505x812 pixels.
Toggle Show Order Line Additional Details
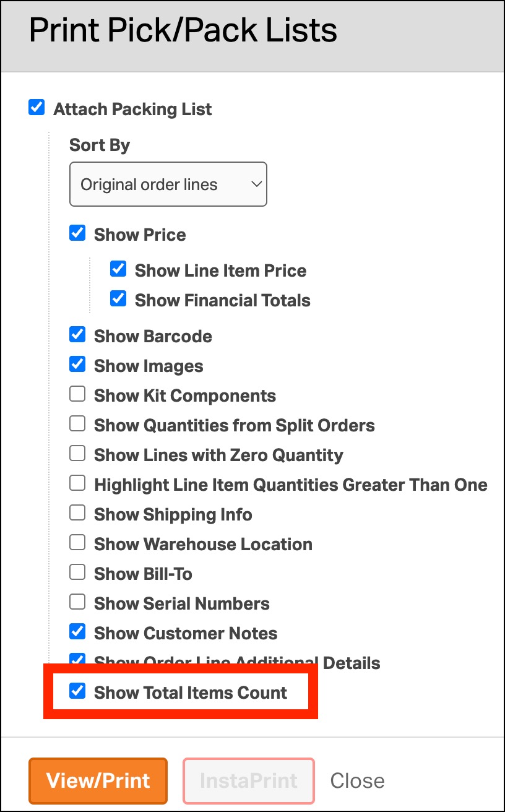(x=77, y=660)
